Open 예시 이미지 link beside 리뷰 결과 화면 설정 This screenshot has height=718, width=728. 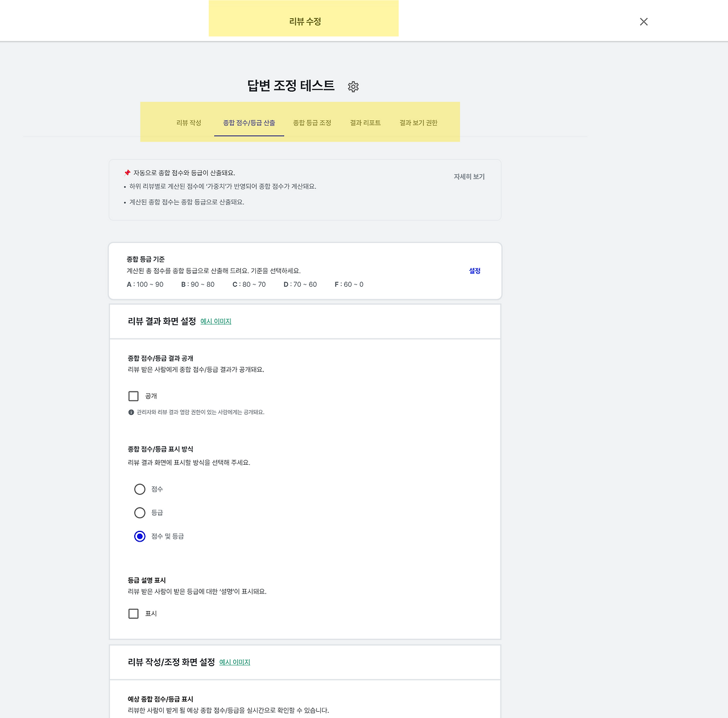pyautogui.click(x=216, y=321)
